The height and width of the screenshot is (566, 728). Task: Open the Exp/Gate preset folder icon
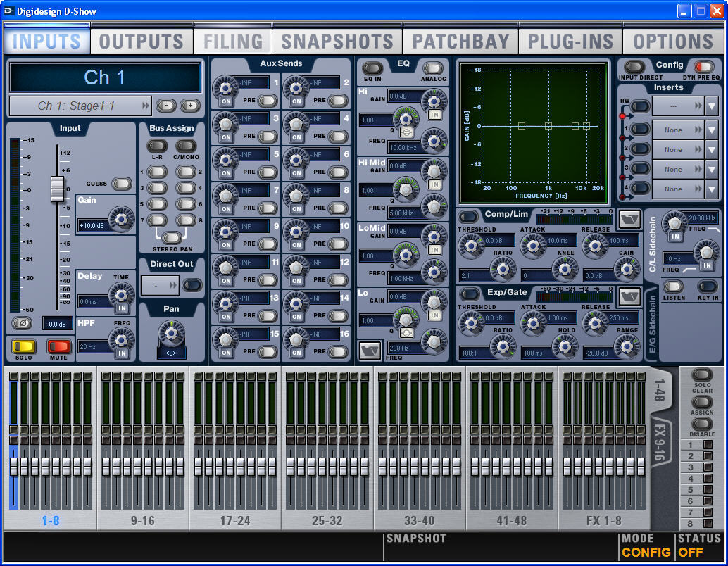[x=629, y=296]
